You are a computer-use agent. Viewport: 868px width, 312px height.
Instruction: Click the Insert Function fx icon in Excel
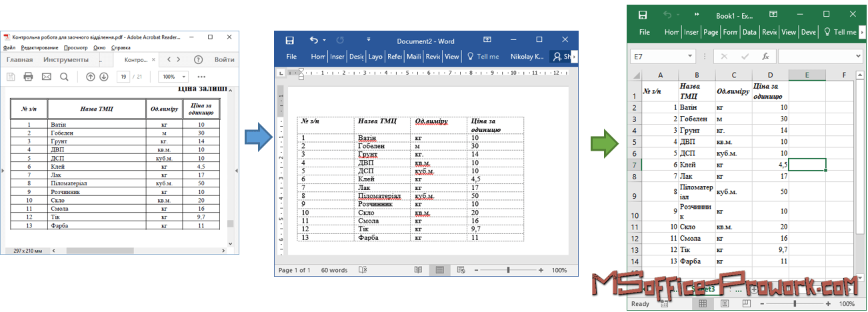tap(766, 56)
